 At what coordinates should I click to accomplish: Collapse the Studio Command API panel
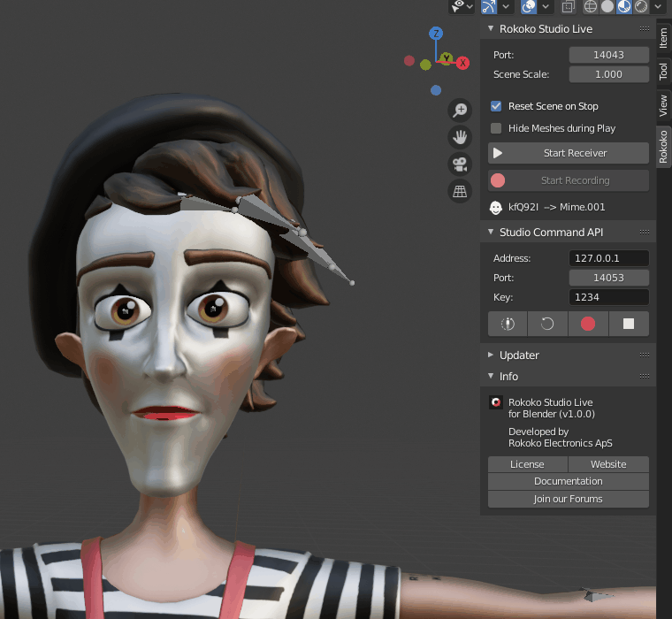[491, 232]
